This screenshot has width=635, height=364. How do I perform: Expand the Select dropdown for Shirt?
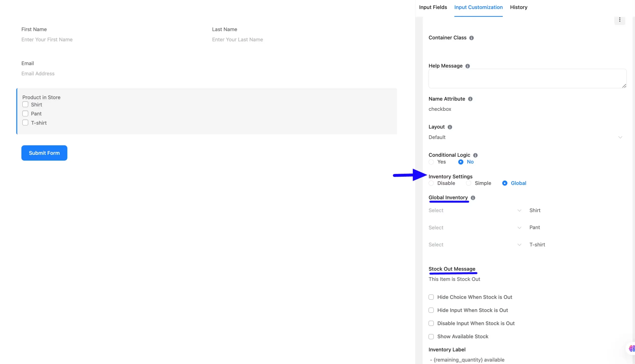click(475, 211)
